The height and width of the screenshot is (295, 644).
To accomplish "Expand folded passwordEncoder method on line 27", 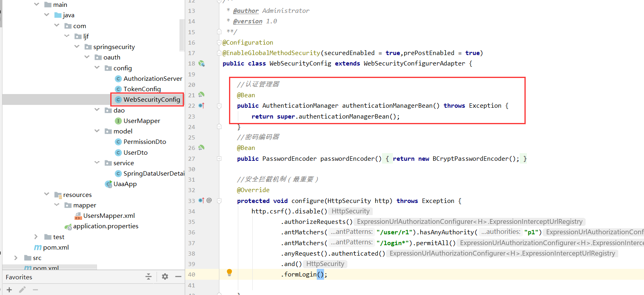I will click(219, 158).
